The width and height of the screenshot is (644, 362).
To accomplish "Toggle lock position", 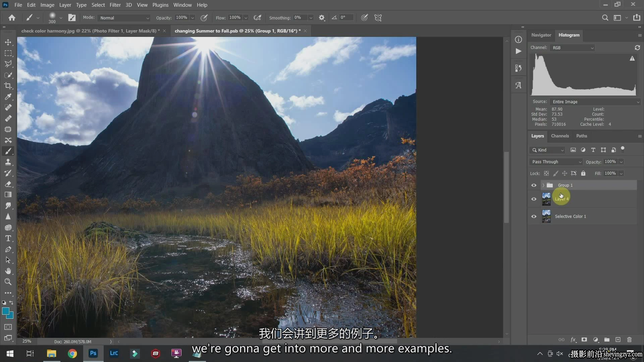I will [565, 173].
